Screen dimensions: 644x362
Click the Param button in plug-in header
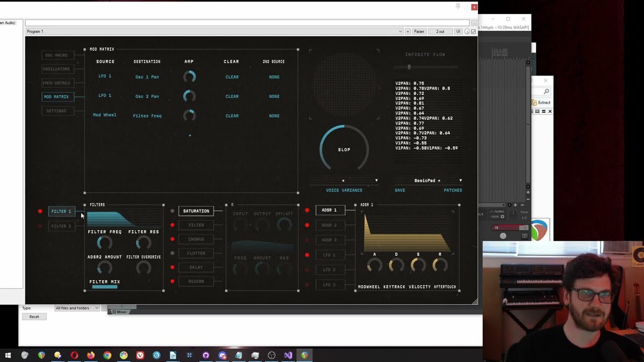click(x=419, y=32)
